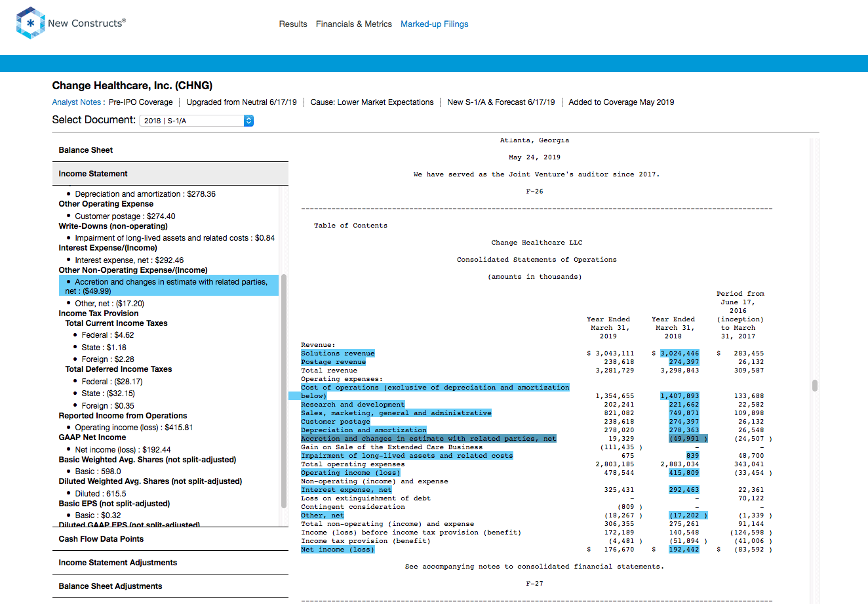Click the document viewer scrollbar thumb
This screenshot has height=604, width=868.
coord(815,386)
